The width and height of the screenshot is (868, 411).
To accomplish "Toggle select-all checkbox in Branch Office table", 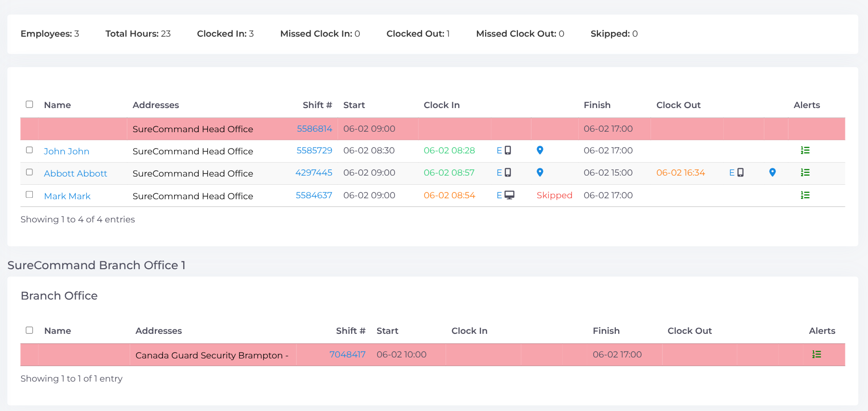I will pyautogui.click(x=29, y=330).
